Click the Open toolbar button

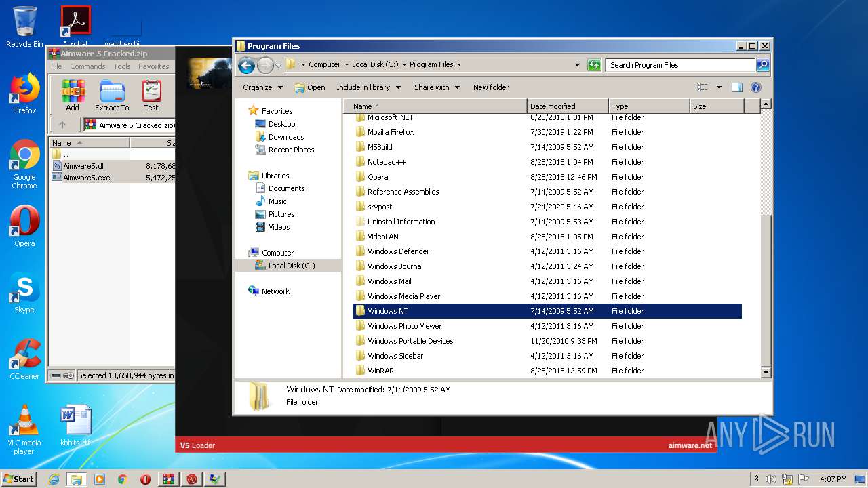tap(310, 87)
